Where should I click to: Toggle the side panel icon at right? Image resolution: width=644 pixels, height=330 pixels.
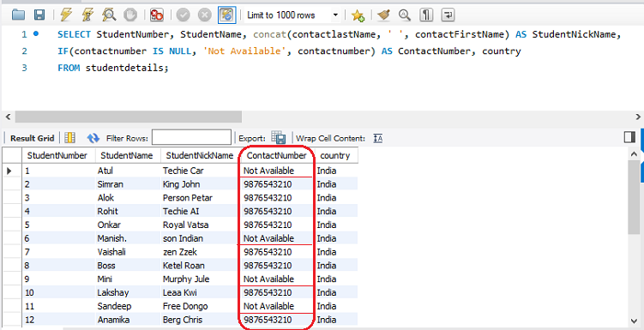[629, 137]
